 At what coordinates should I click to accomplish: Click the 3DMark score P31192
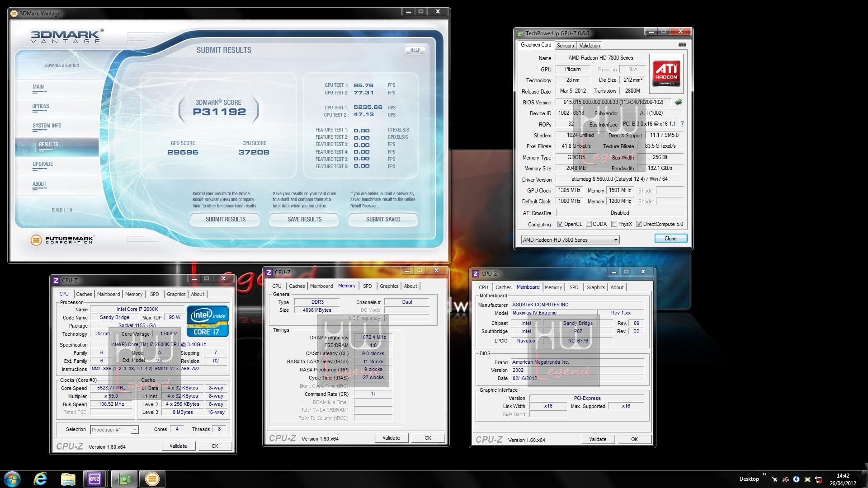(219, 112)
